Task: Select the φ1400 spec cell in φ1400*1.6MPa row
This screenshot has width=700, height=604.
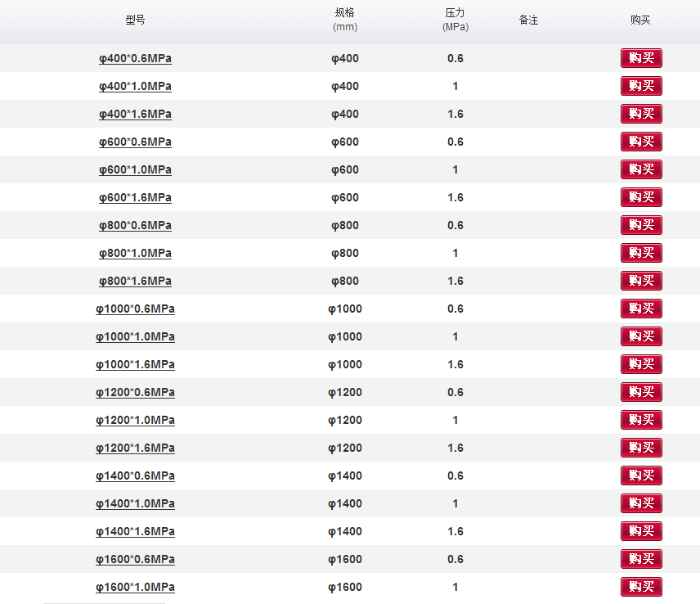Action: click(x=345, y=531)
